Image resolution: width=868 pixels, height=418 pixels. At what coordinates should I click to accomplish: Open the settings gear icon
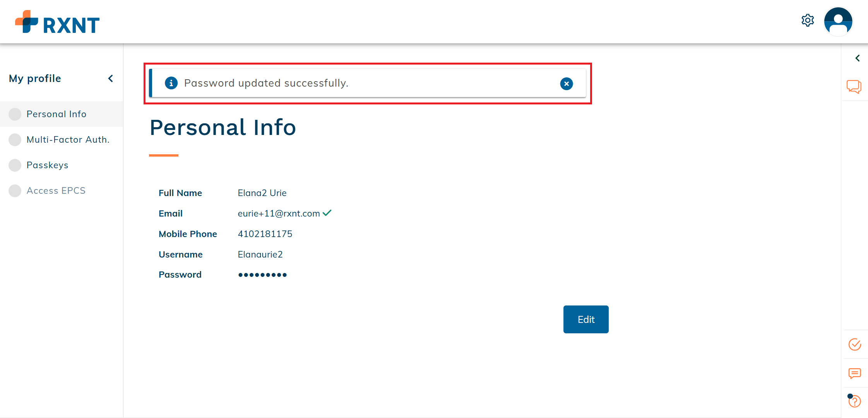pos(808,20)
